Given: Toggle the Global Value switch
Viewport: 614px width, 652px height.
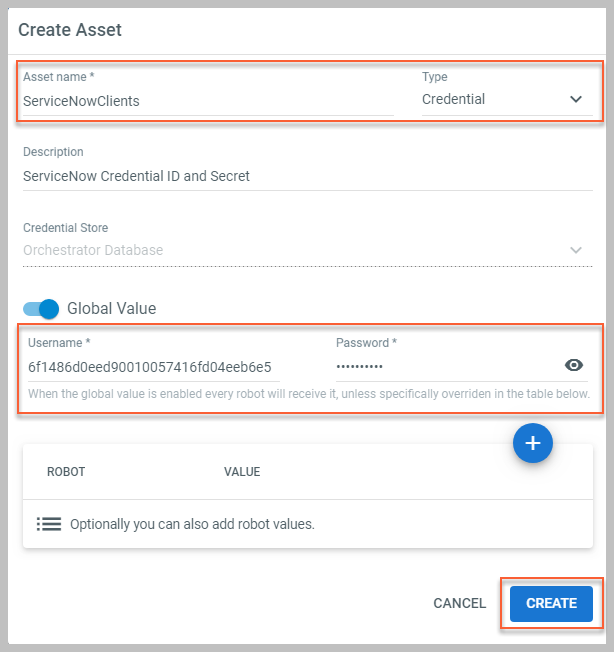Looking at the screenshot, I should [x=42, y=308].
